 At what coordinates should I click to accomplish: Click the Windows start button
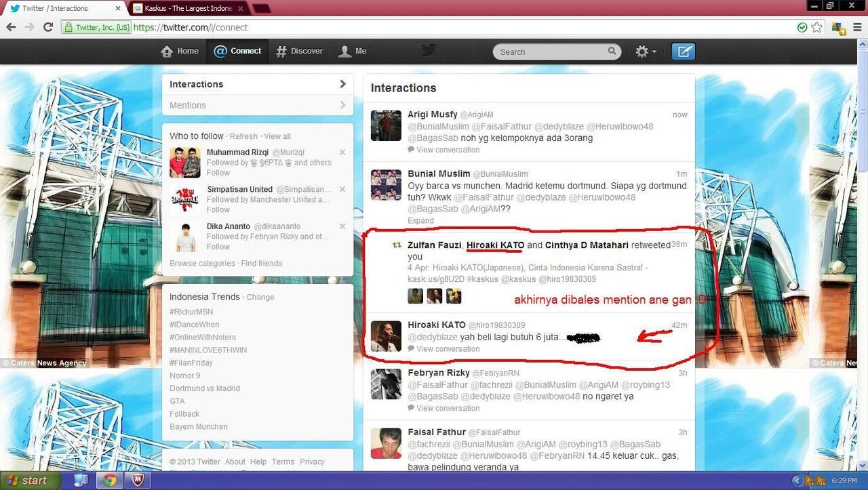[31, 481]
